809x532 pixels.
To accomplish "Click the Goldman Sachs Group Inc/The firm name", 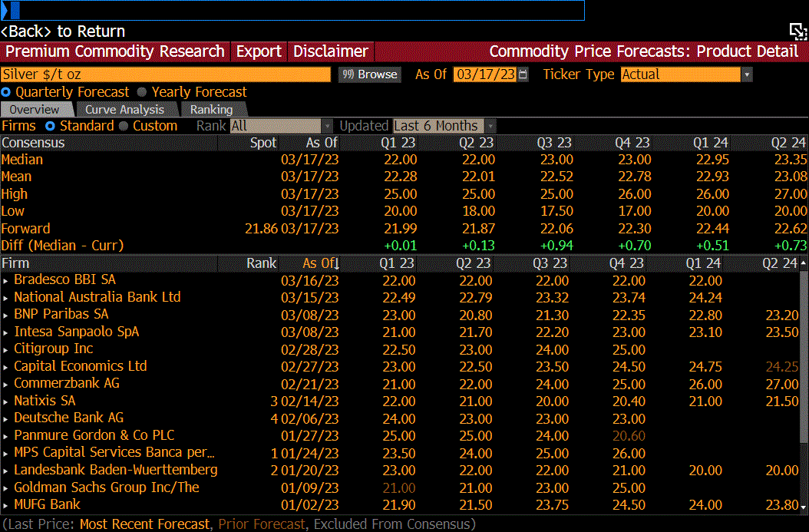I will [106, 487].
